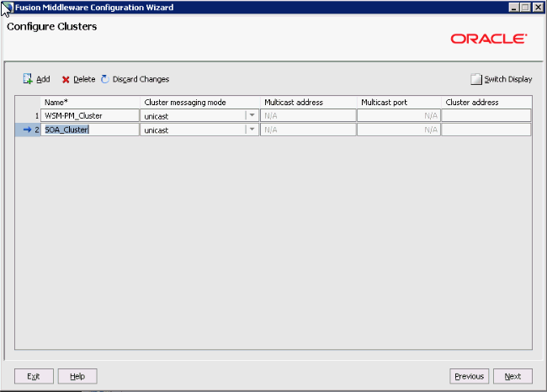Click the Cluster address column header
Image resolution: width=547 pixels, height=392 pixels.
[486, 102]
